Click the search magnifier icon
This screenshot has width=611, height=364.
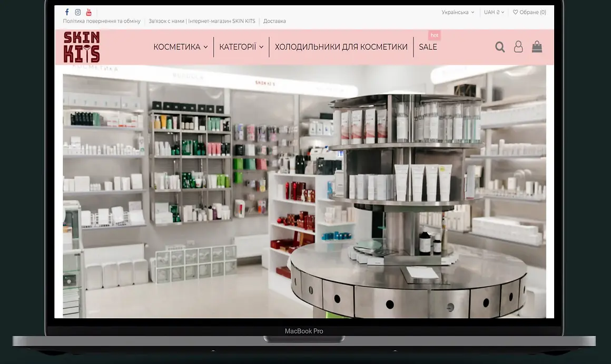499,47
